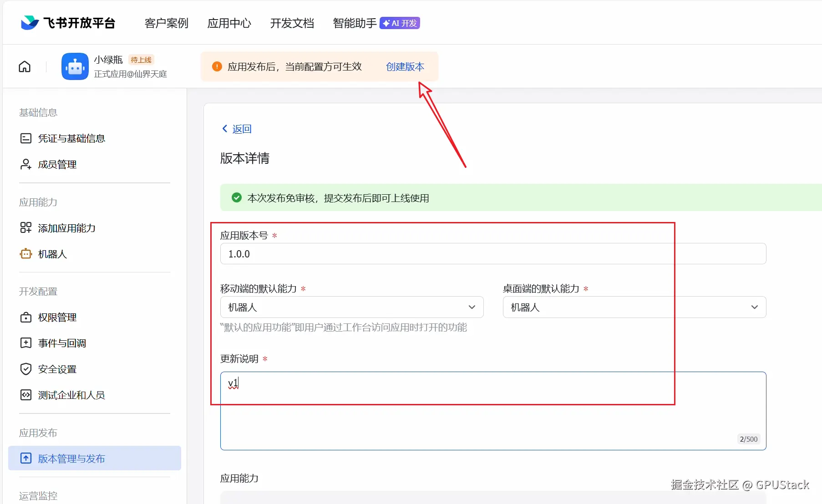Click the 创建版本 link
Image resolution: width=822 pixels, height=504 pixels.
tap(405, 66)
